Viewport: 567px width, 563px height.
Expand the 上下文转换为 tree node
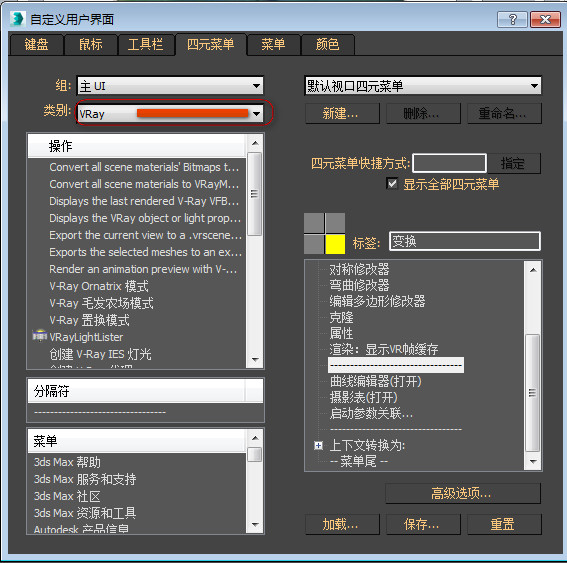(x=318, y=445)
